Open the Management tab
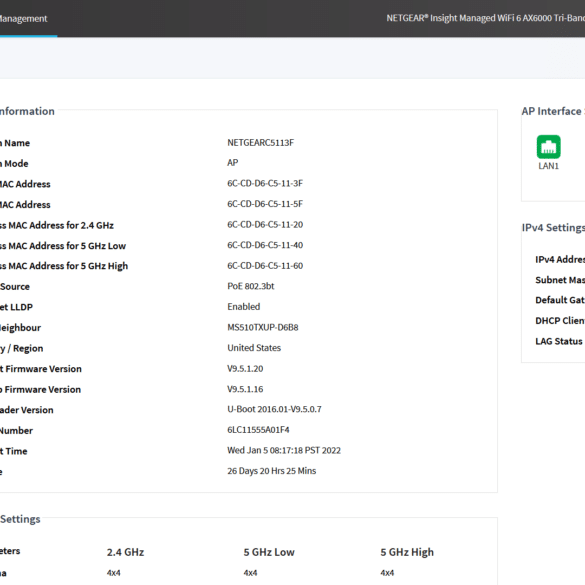The width and height of the screenshot is (585, 585). pos(23,19)
